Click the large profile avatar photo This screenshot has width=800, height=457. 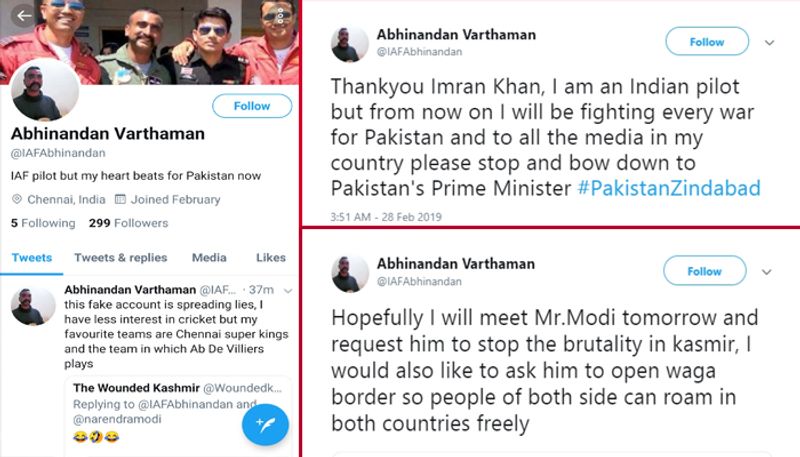pyautogui.click(x=45, y=92)
